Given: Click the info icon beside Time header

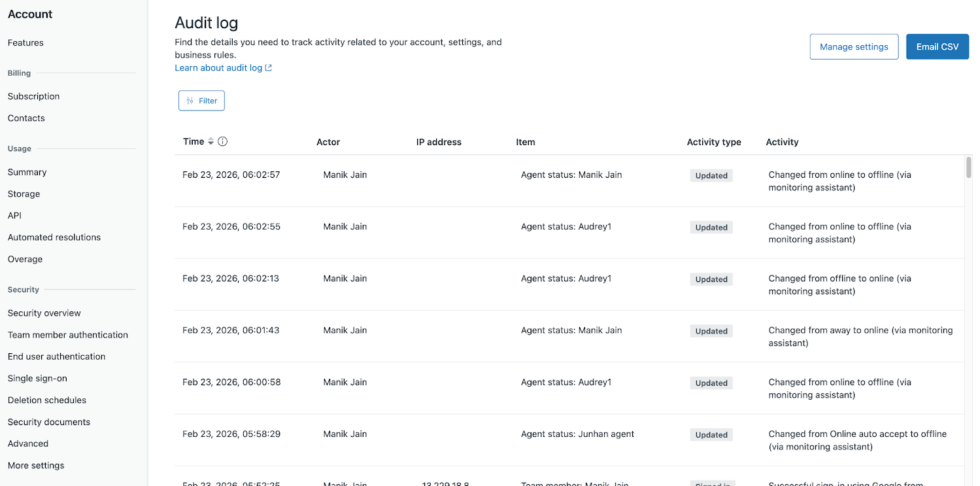Looking at the screenshot, I should [222, 142].
